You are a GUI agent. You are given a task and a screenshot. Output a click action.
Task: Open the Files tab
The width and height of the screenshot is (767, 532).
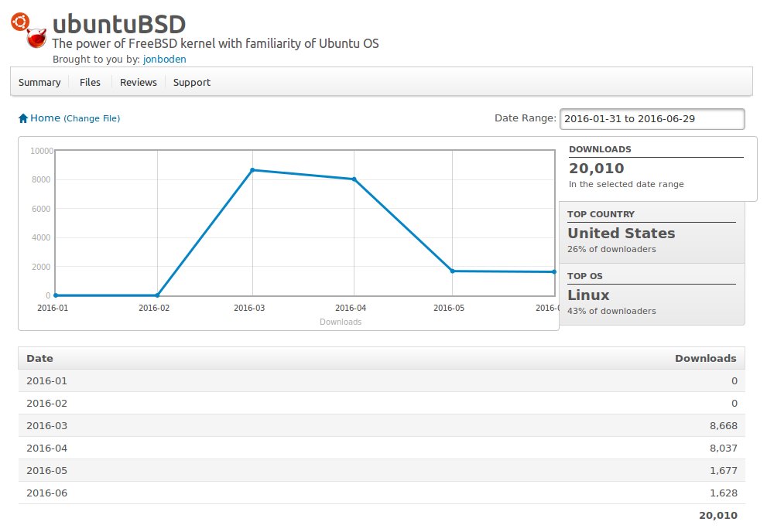90,82
